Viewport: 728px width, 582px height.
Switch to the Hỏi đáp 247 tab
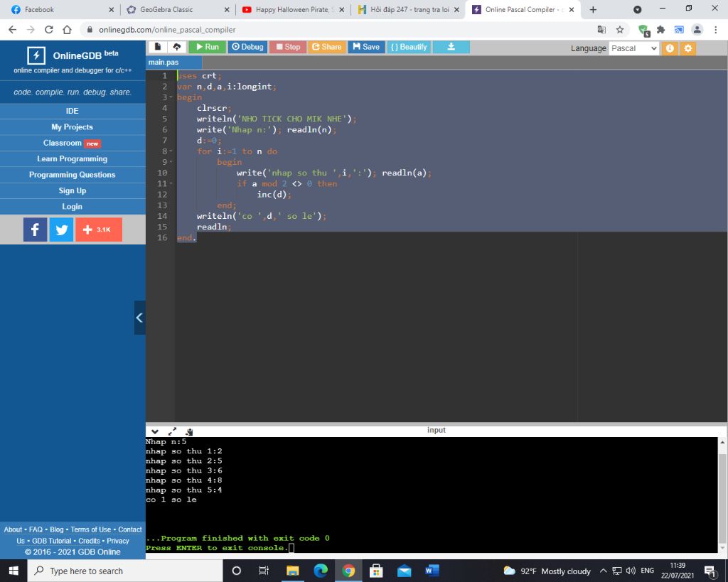point(407,9)
